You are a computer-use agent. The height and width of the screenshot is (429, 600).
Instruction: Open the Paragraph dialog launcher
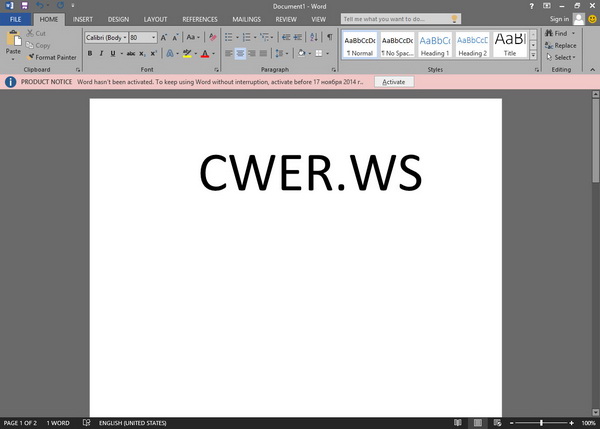click(334, 70)
